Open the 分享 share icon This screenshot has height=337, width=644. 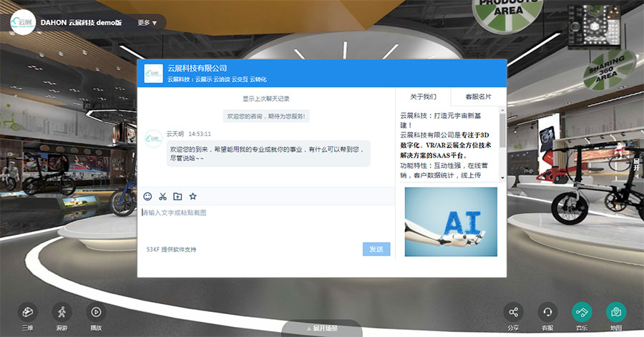point(513,312)
